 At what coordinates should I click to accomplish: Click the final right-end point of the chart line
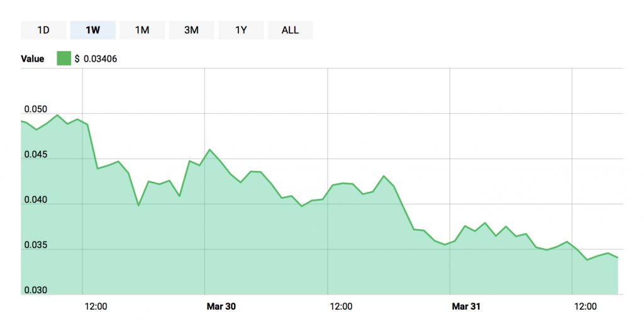tap(618, 257)
